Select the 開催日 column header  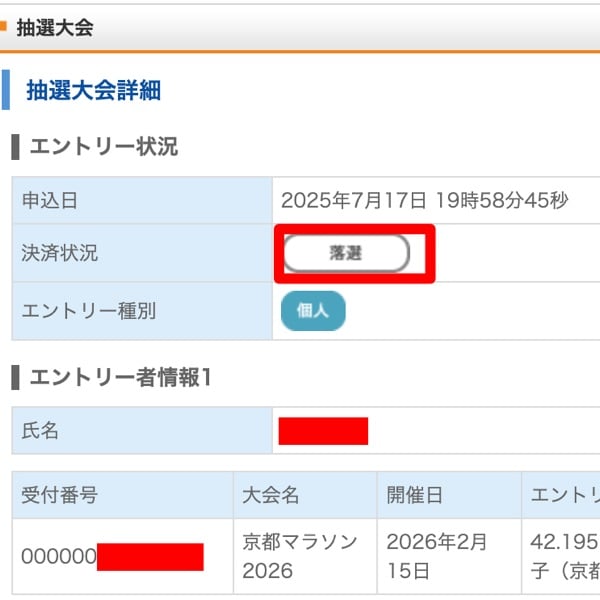pyautogui.click(x=414, y=495)
